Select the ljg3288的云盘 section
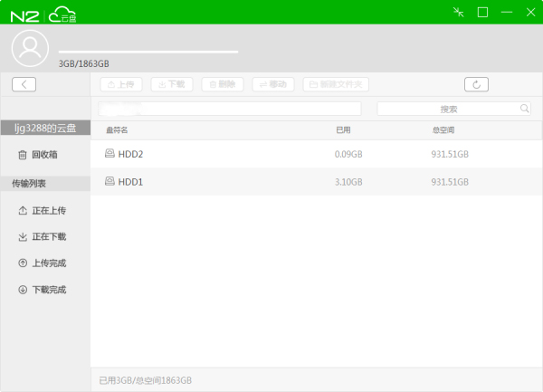The height and width of the screenshot is (392, 543). 45,129
